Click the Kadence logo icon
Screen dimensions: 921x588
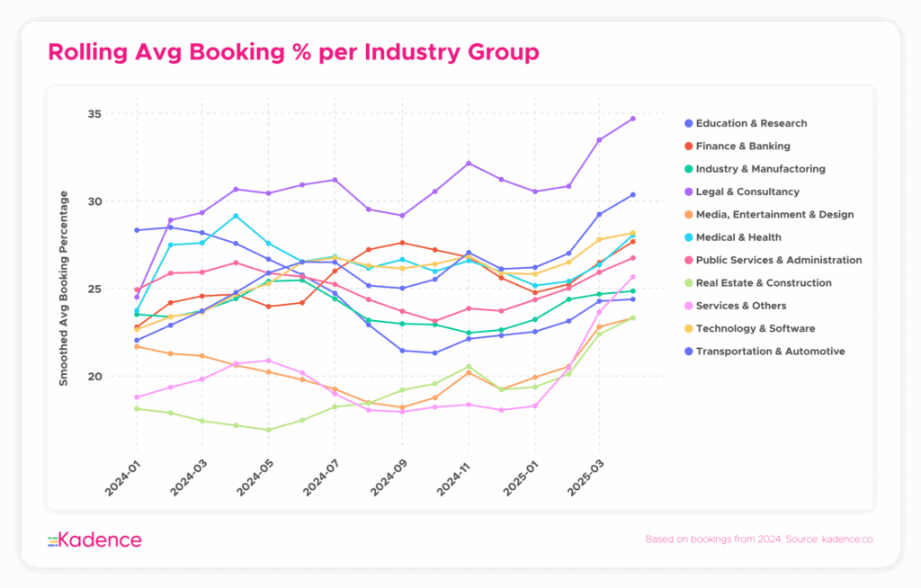point(53,539)
